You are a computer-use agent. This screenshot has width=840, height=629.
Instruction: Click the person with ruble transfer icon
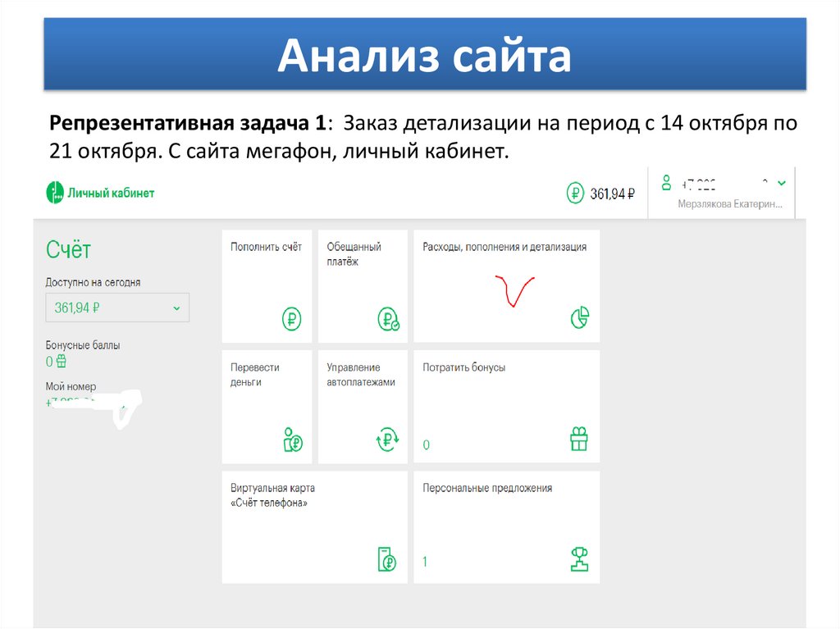(293, 440)
